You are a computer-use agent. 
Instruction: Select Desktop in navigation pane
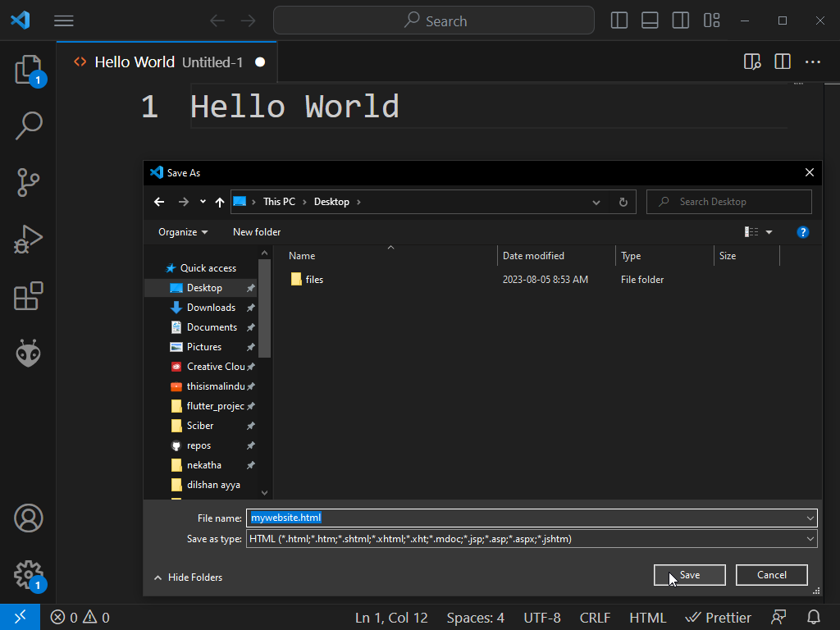click(202, 288)
